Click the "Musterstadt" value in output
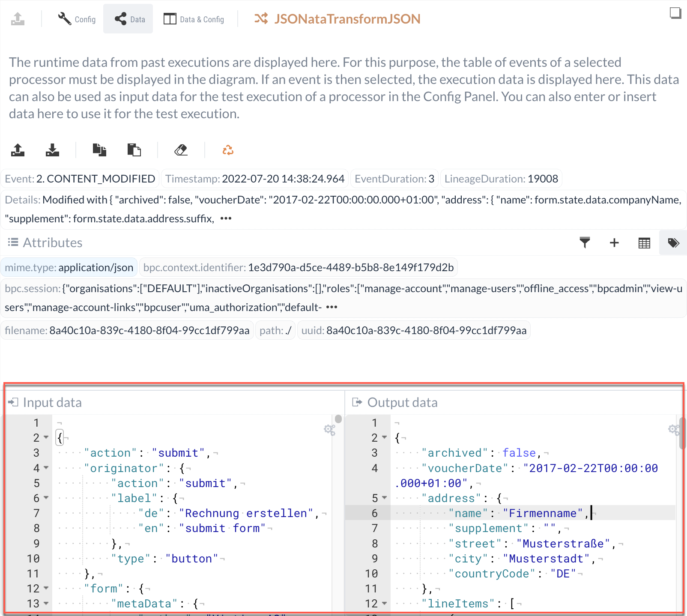 pos(546,559)
